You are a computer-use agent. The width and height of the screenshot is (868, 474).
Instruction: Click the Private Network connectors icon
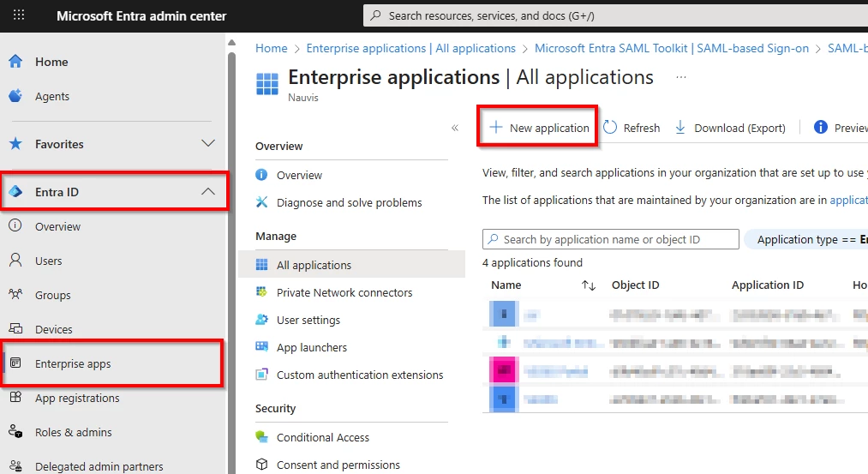261,291
